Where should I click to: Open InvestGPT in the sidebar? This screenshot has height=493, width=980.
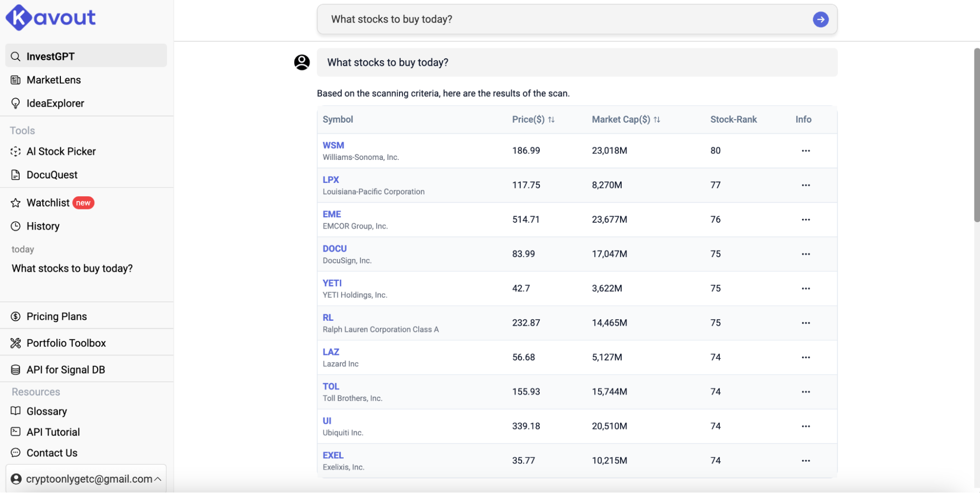click(x=86, y=56)
